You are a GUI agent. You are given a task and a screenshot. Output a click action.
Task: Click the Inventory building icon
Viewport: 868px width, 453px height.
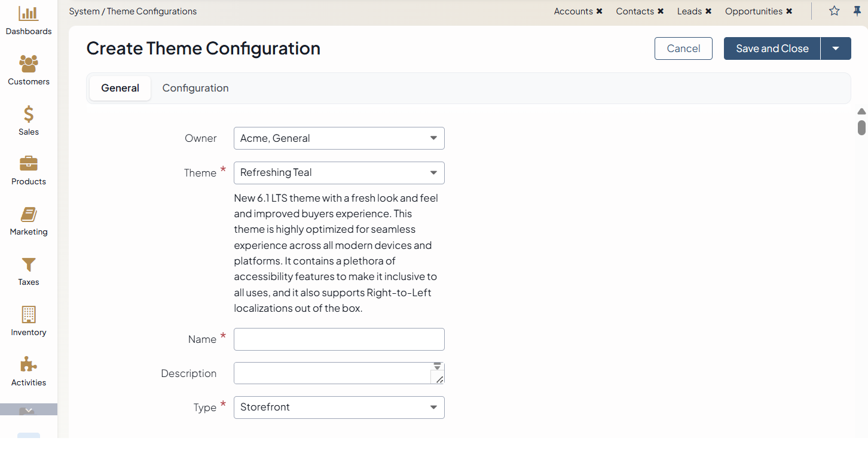tap(28, 315)
